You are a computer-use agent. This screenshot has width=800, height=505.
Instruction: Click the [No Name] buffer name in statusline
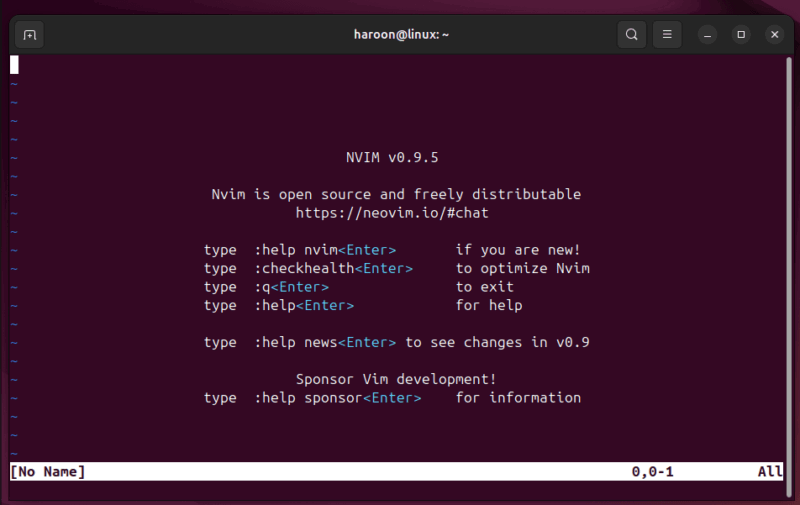(48, 472)
